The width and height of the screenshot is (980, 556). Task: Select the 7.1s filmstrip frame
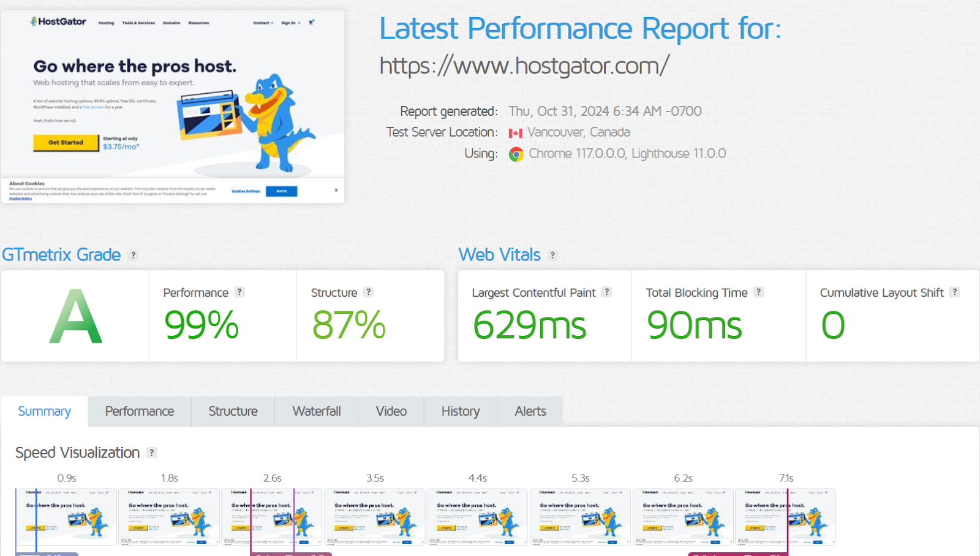coord(786,517)
